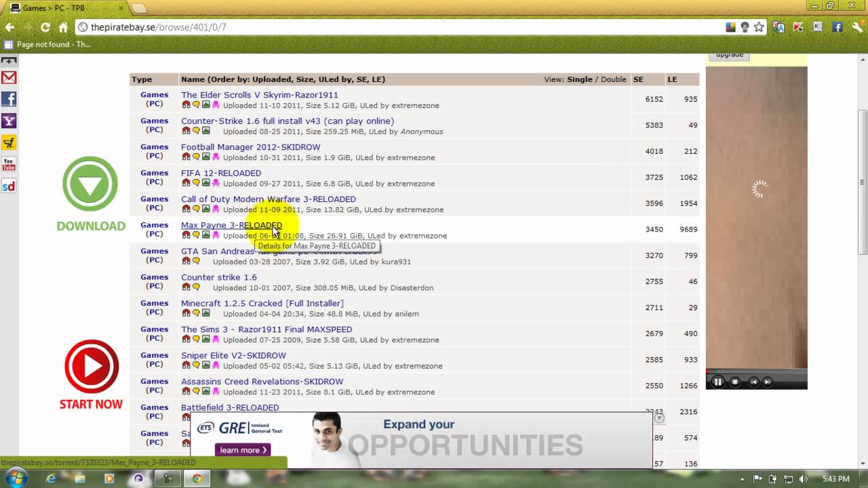Click uploader kura931 on GTA San Andreas row
The image size is (868, 488).
[x=396, y=262]
